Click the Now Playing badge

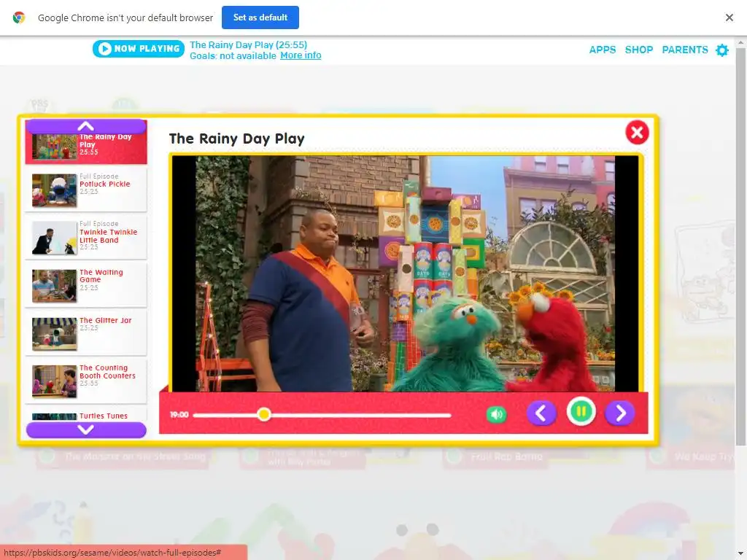point(138,49)
